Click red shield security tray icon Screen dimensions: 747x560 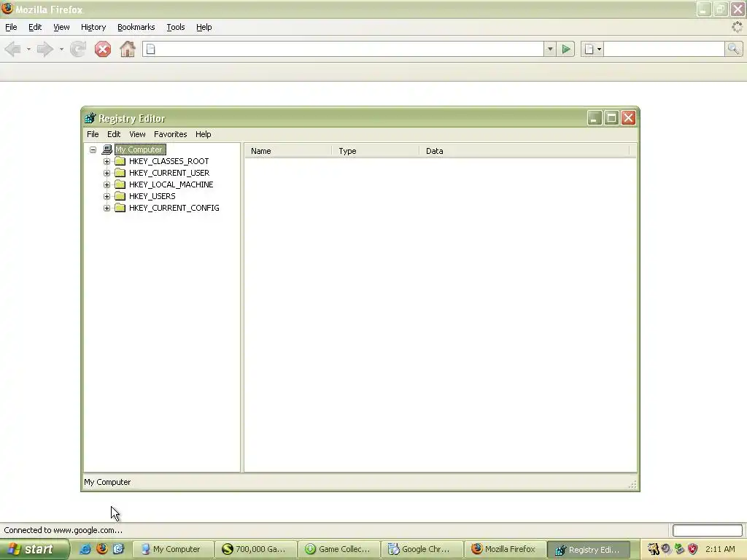(x=693, y=549)
